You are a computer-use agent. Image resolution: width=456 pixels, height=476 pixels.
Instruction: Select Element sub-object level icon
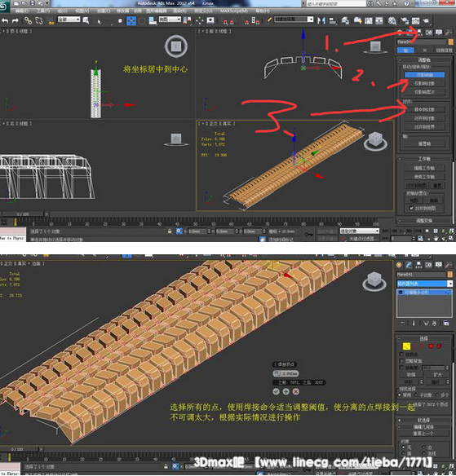(x=439, y=346)
